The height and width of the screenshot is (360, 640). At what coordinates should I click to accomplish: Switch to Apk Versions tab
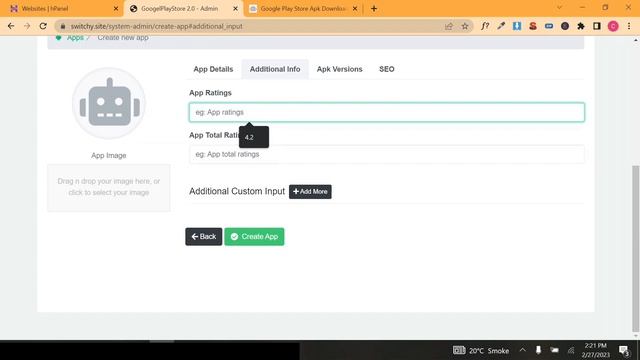tap(340, 69)
